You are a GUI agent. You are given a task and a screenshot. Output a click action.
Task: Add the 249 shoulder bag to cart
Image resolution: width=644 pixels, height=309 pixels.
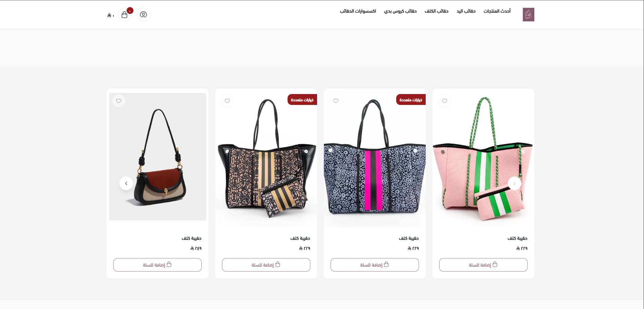pos(158,265)
